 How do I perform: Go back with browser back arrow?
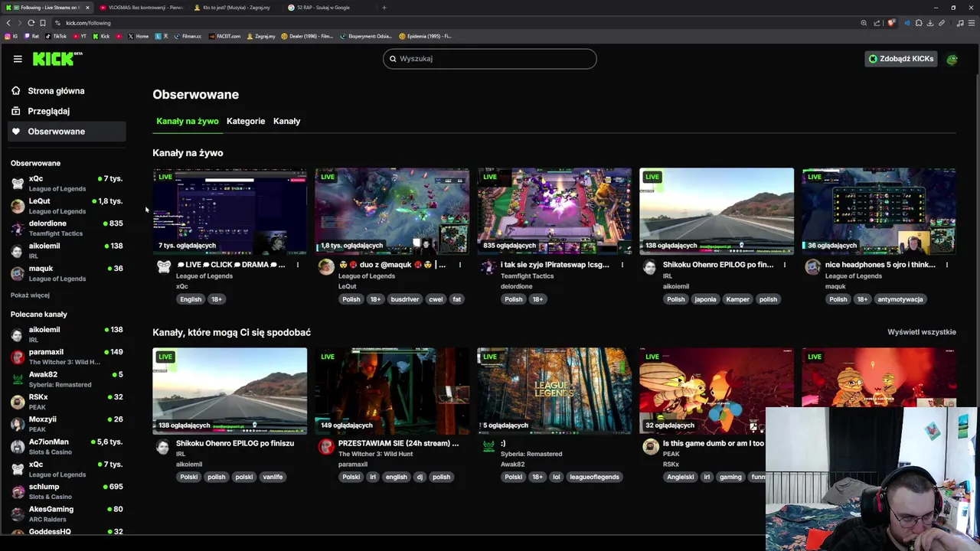(x=8, y=23)
